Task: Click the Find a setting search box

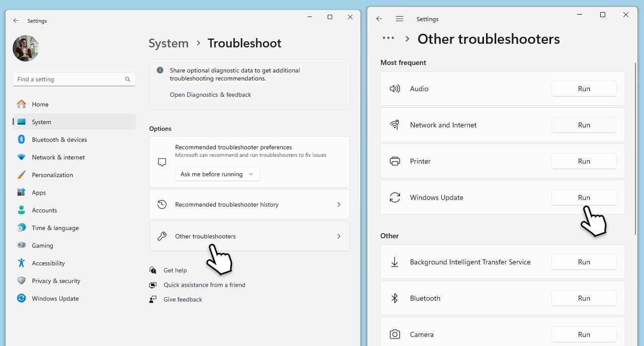Action: (x=74, y=79)
